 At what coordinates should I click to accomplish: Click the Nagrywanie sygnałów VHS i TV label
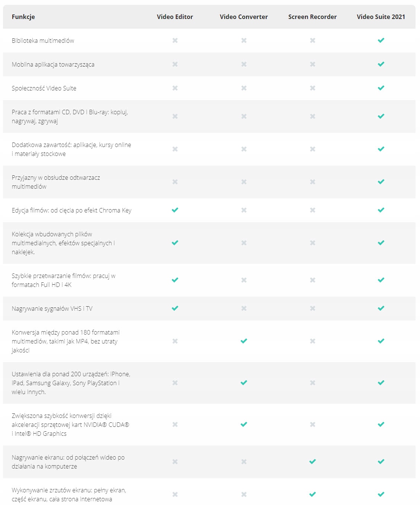(52, 309)
